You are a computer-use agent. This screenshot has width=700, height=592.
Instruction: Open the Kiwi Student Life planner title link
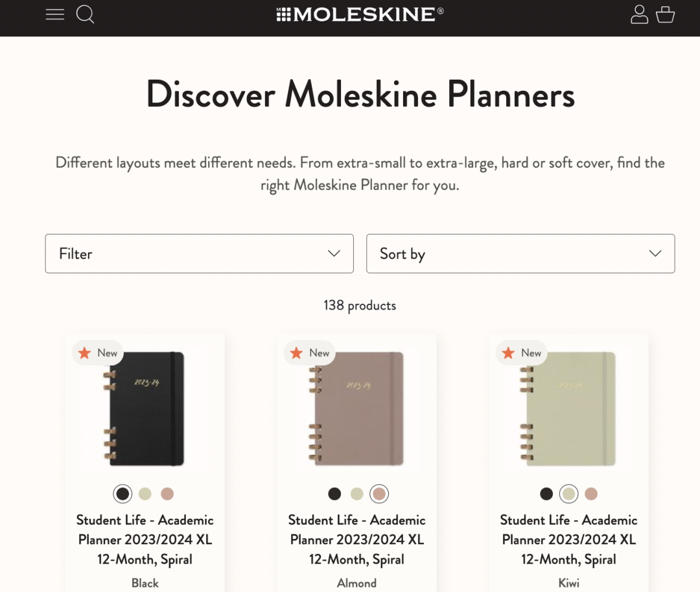(569, 540)
